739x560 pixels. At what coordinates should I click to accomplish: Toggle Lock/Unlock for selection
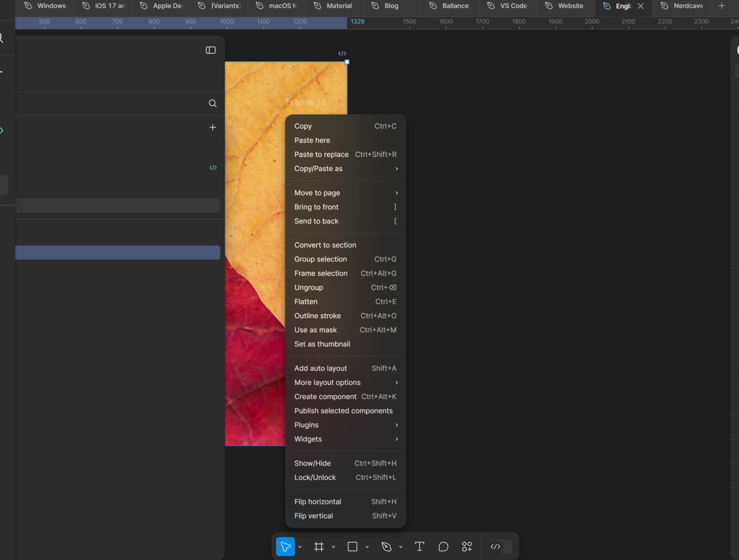pos(345,477)
